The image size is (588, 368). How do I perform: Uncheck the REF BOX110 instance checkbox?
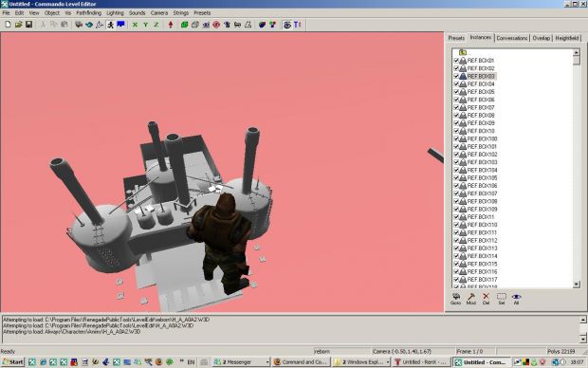456,225
